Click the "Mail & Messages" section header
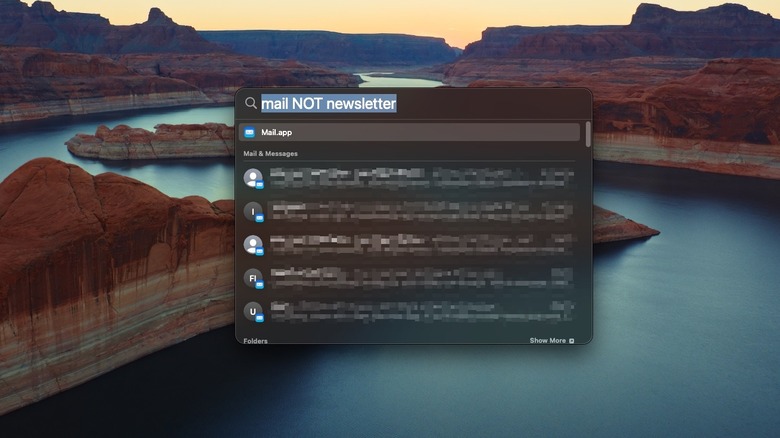780x438 pixels. (270, 154)
